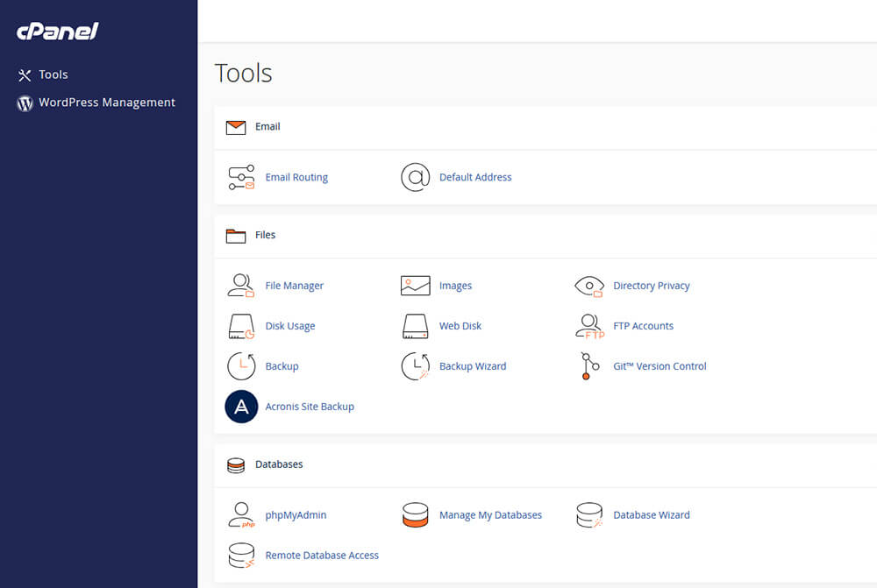The width and height of the screenshot is (877, 588).
Task: Click the Git Version Control icon
Action: point(589,366)
